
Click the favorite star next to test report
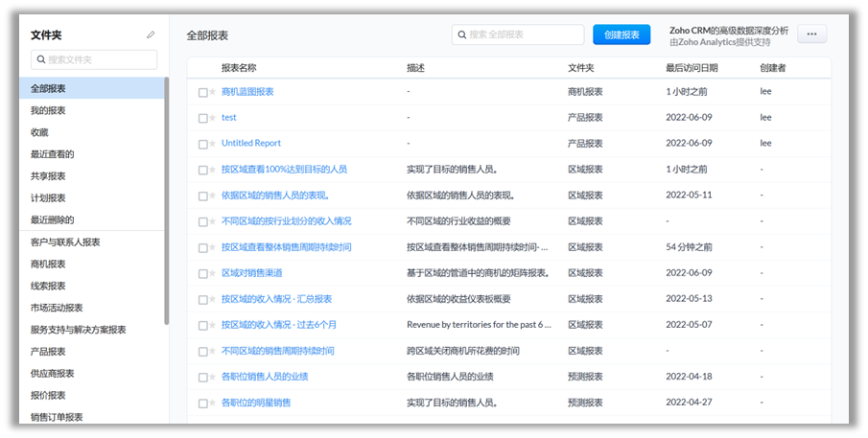point(212,119)
